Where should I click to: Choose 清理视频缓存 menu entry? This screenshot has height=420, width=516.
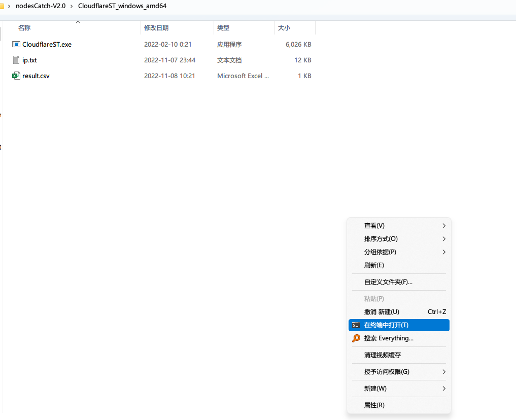pyautogui.click(x=382, y=355)
